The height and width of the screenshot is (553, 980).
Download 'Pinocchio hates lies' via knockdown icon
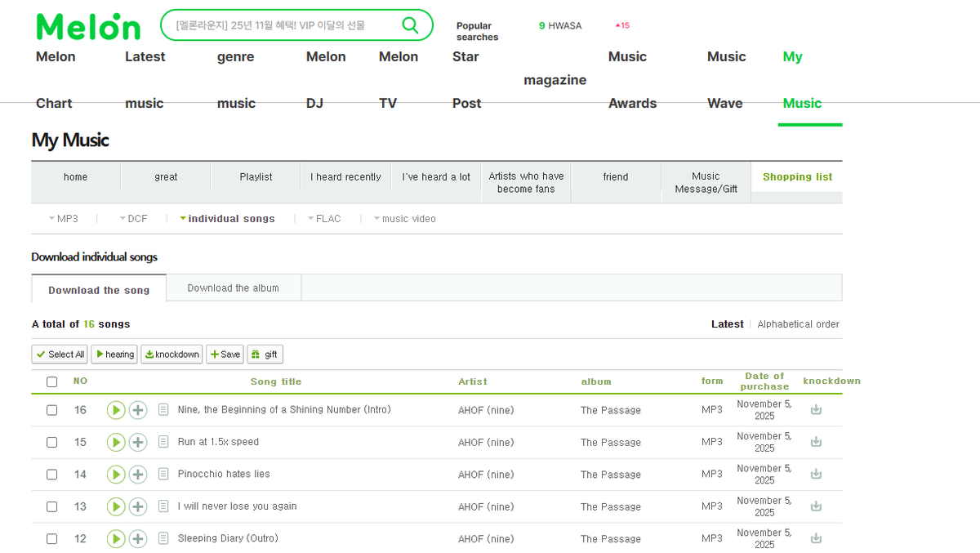816,474
